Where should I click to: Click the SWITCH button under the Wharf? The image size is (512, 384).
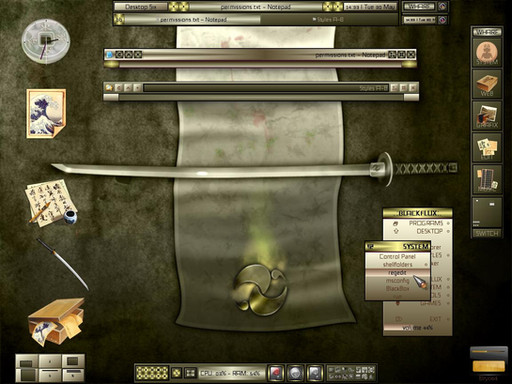(x=487, y=233)
